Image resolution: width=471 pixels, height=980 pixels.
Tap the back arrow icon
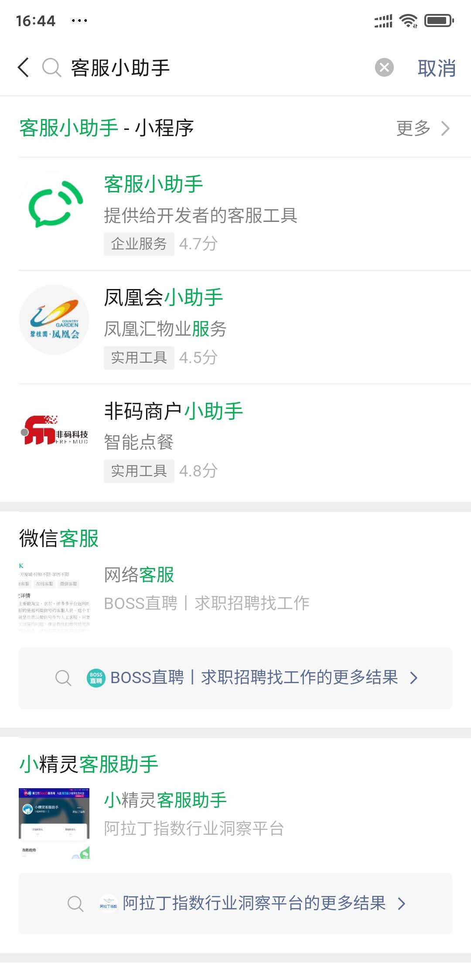click(x=24, y=68)
